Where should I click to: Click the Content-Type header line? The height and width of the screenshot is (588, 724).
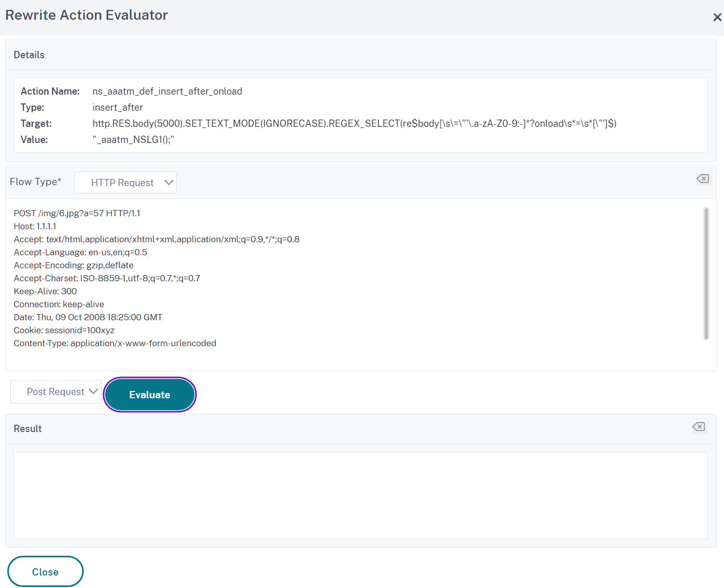point(115,343)
